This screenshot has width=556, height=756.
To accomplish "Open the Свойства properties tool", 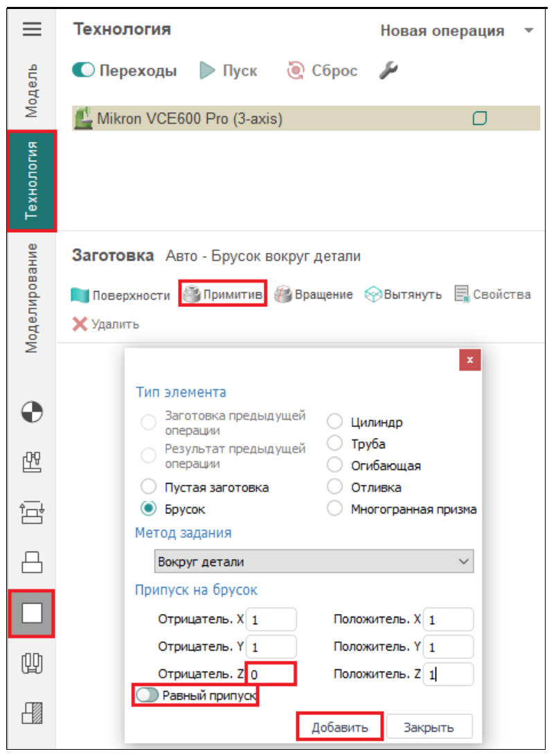I will [492, 295].
